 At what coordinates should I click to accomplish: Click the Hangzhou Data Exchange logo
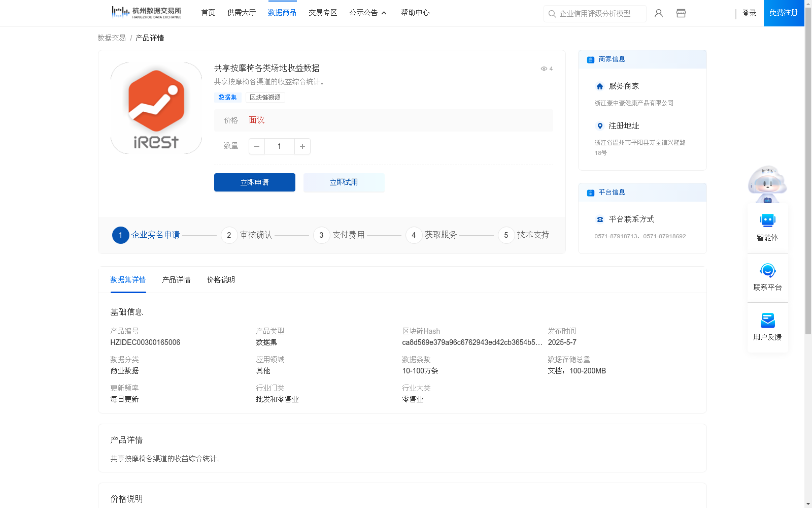[x=146, y=12]
